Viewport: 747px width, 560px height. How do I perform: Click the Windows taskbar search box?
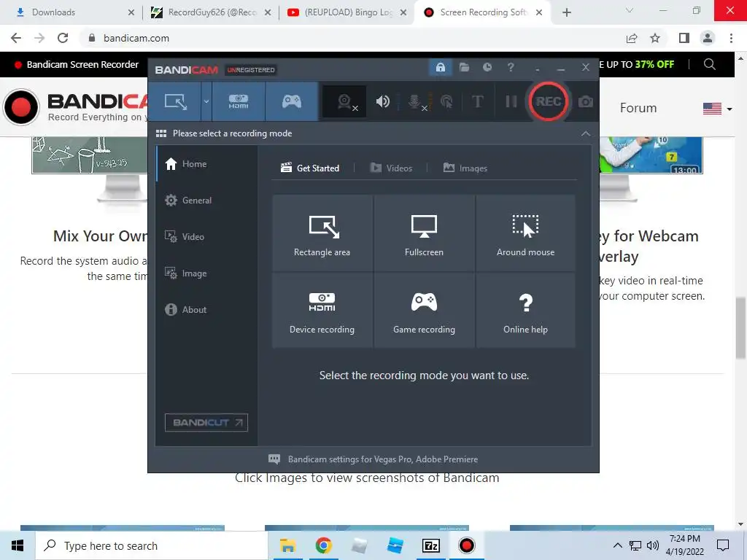(152, 545)
